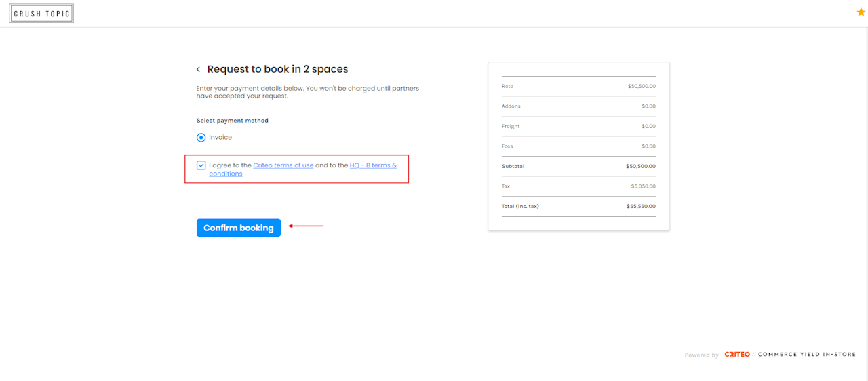
Task: Select the Invoice payment method radio button
Action: point(201,138)
